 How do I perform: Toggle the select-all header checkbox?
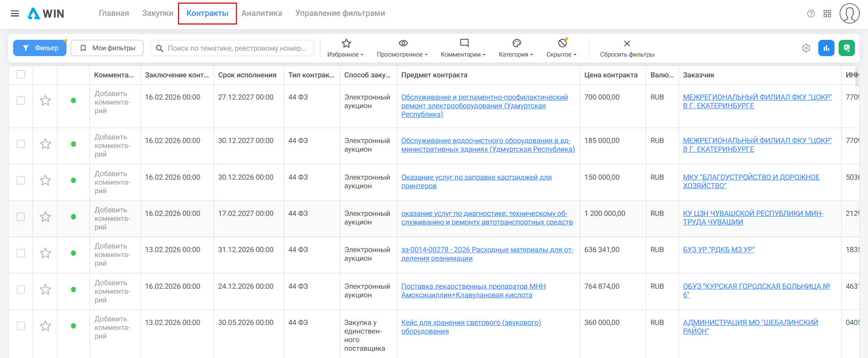pyautogui.click(x=21, y=75)
